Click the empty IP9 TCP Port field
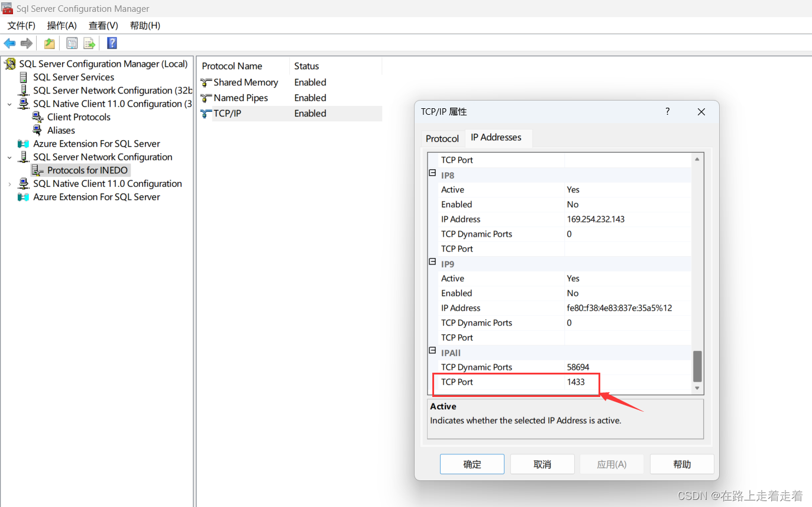 [x=628, y=338]
